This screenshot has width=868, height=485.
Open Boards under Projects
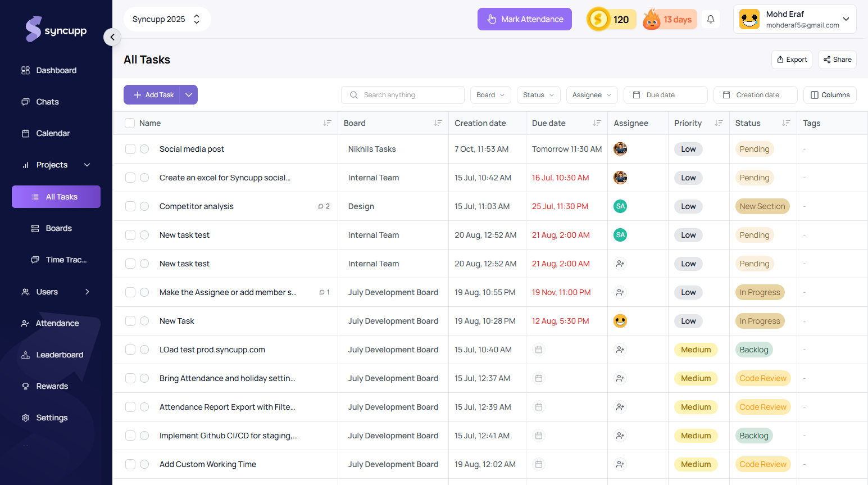pos(58,228)
